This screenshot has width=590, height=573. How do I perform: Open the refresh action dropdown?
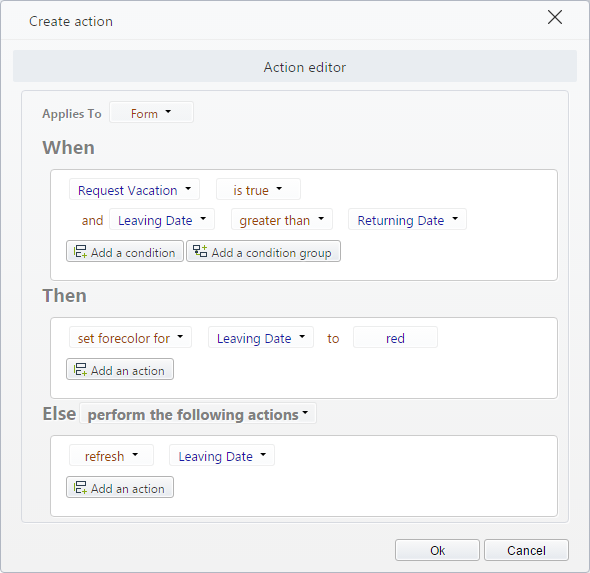111,456
